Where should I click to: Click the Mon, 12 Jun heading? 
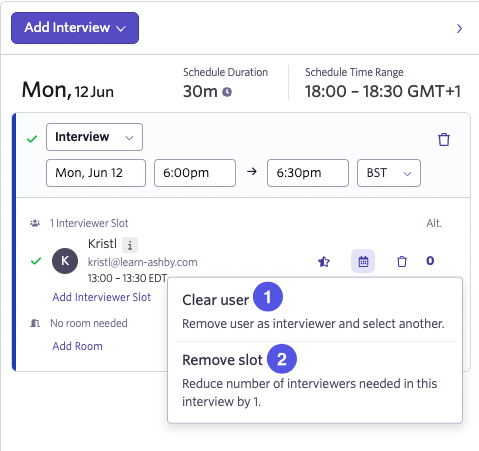pos(68,90)
